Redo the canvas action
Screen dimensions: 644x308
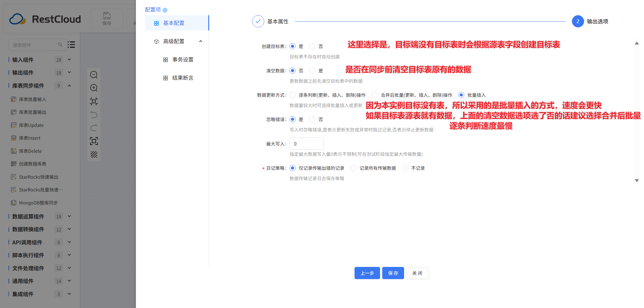click(x=94, y=128)
